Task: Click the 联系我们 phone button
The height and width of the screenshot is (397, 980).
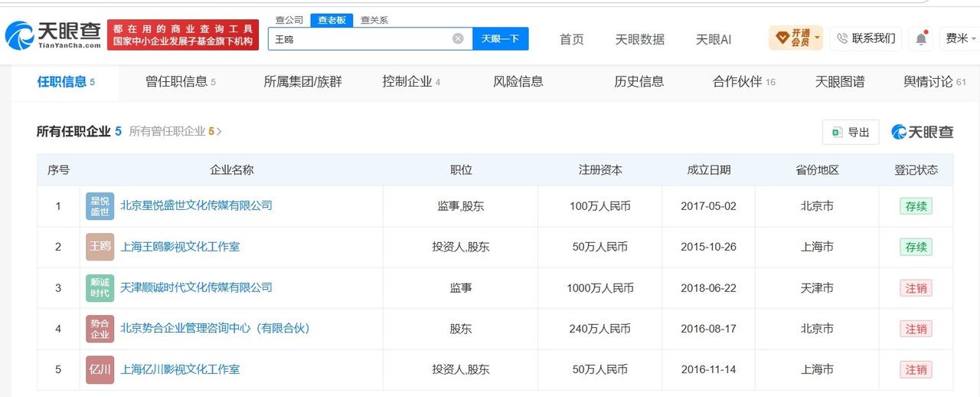Action: click(865, 38)
